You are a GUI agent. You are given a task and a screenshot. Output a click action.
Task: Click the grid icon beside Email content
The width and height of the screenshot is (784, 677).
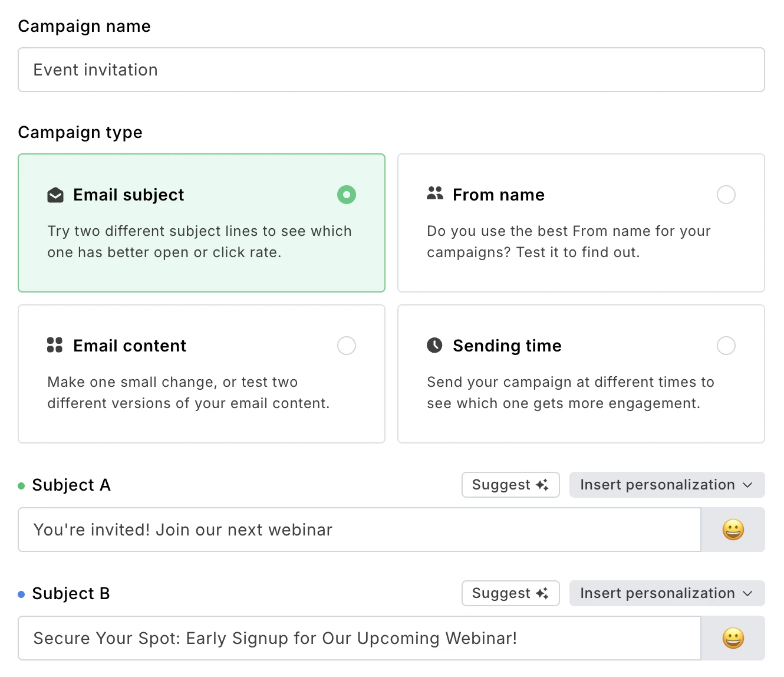[55, 345]
